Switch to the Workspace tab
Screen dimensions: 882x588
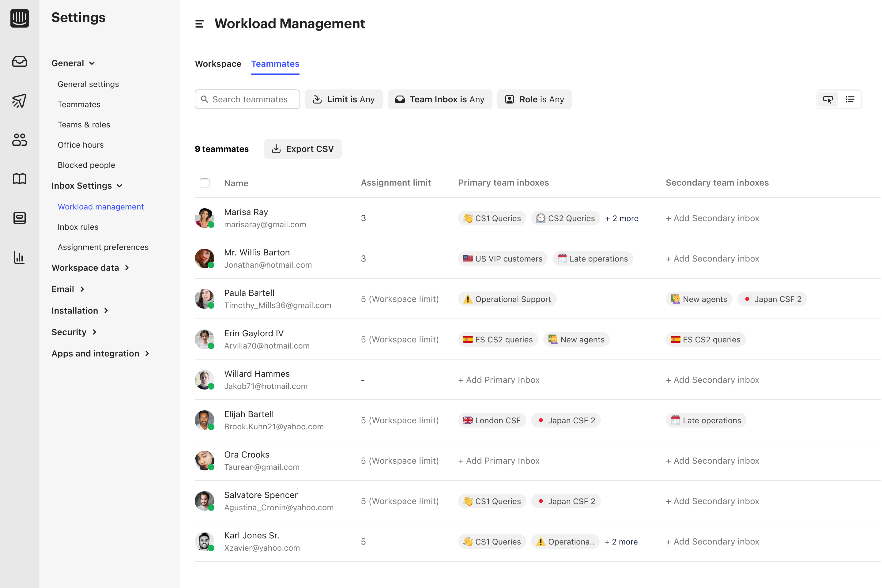tap(218, 63)
